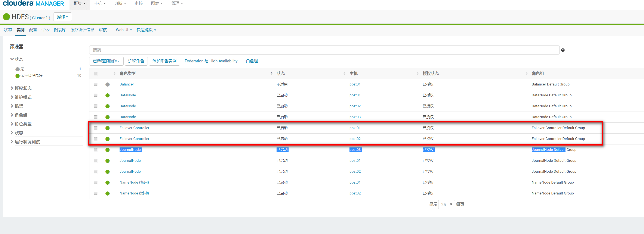644x234 pixels.
Task: Open the 群集 top menu
Action: 79,3
